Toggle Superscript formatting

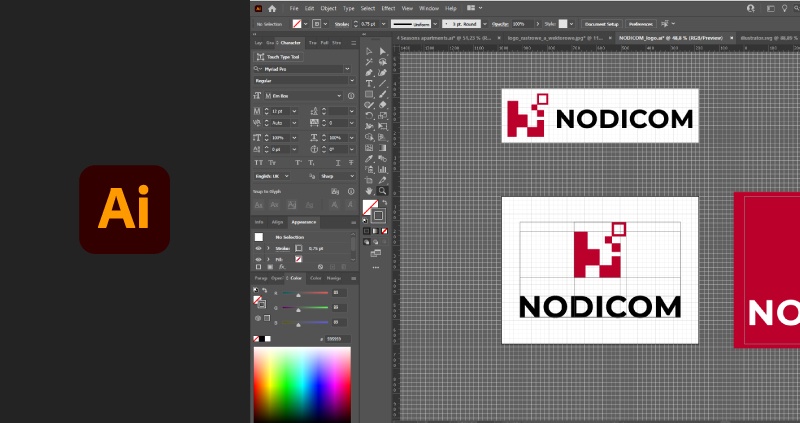coord(298,163)
